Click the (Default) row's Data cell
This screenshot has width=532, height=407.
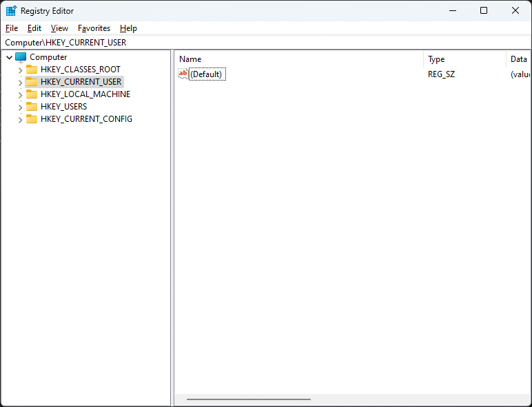pos(520,74)
